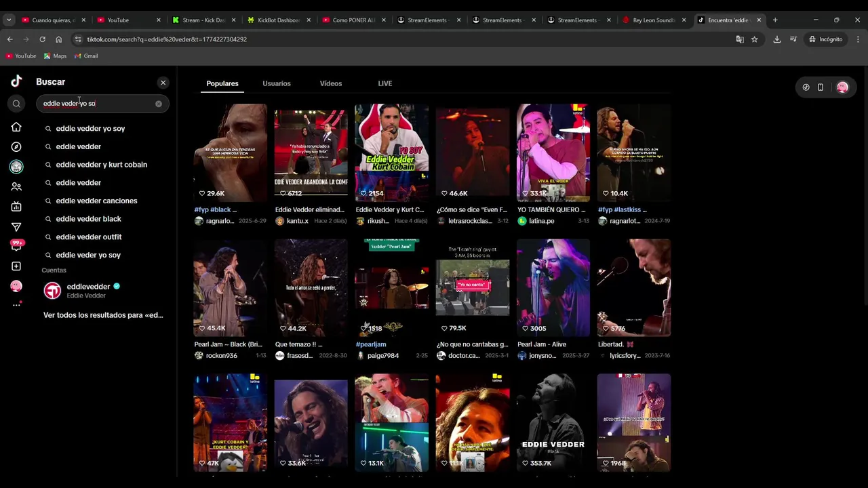The height and width of the screenshot is (488, 868).
Task: Click the translate page icon
Action: tap(740, 39)
